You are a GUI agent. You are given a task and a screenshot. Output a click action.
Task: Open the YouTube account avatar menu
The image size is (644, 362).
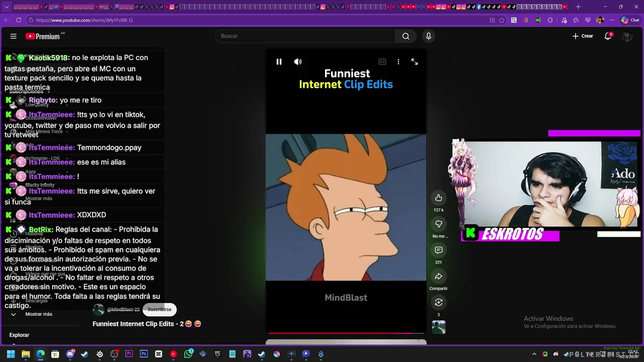coord(627,36)
